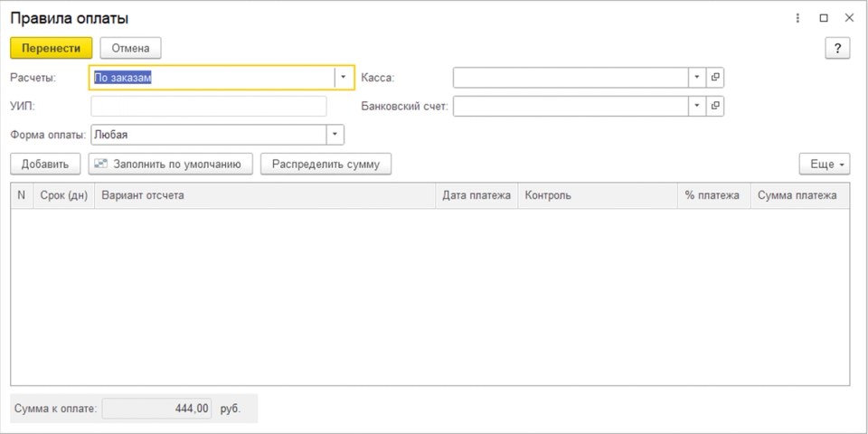Open the Форма оплаты dropdown
The height and width of the screenshot is (434, 868).
click(x=335, y=135)
